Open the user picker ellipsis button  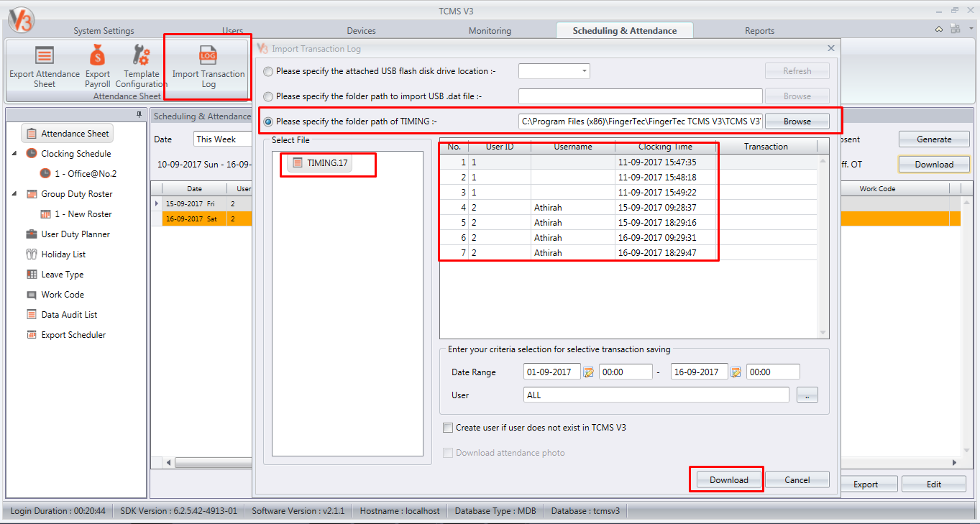[807, 395]
